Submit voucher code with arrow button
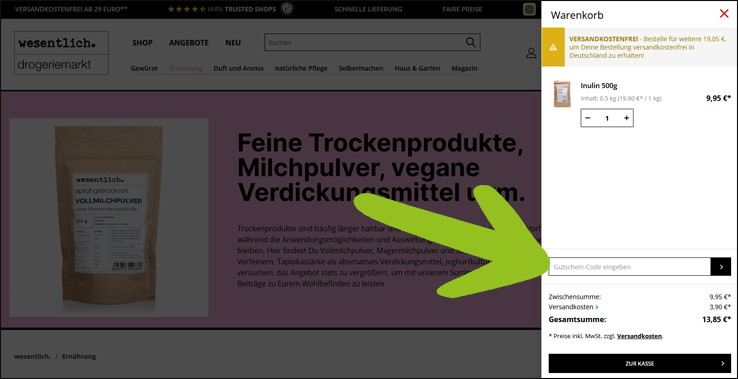 721,266
